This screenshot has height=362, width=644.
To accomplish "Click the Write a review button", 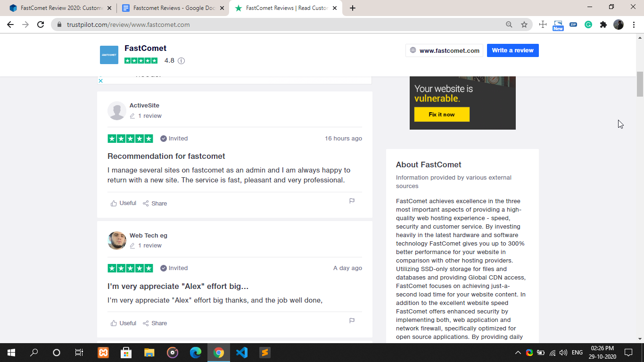I will pyautogui.click(x=513, y=50).
